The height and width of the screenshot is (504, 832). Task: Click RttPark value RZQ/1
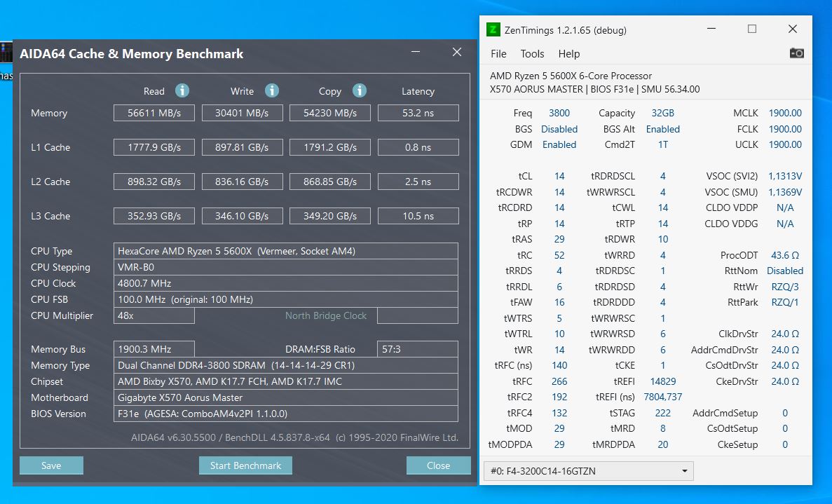[785, 302]
